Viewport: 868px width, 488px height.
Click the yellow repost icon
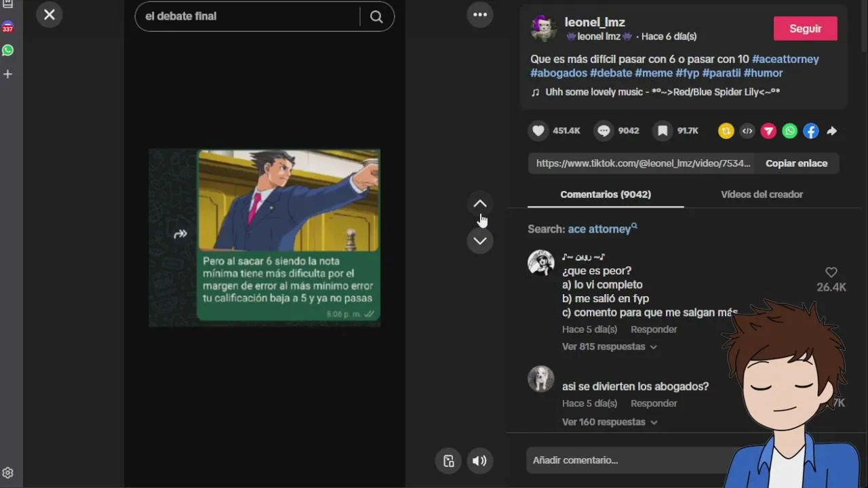tap(726, 131)
